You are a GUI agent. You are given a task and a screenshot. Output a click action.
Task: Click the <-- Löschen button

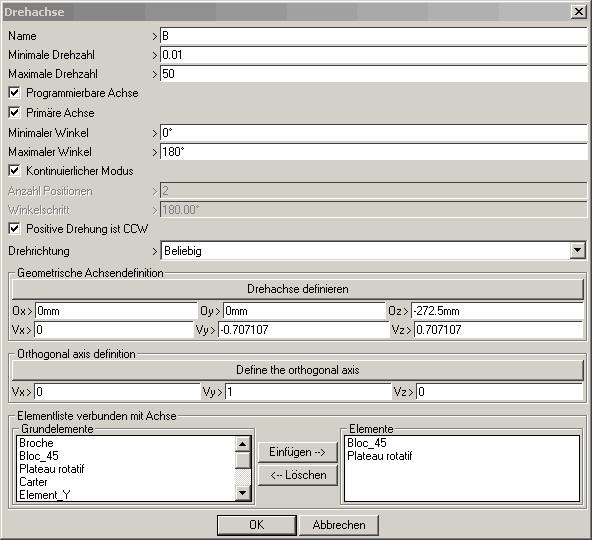point(298,475)
